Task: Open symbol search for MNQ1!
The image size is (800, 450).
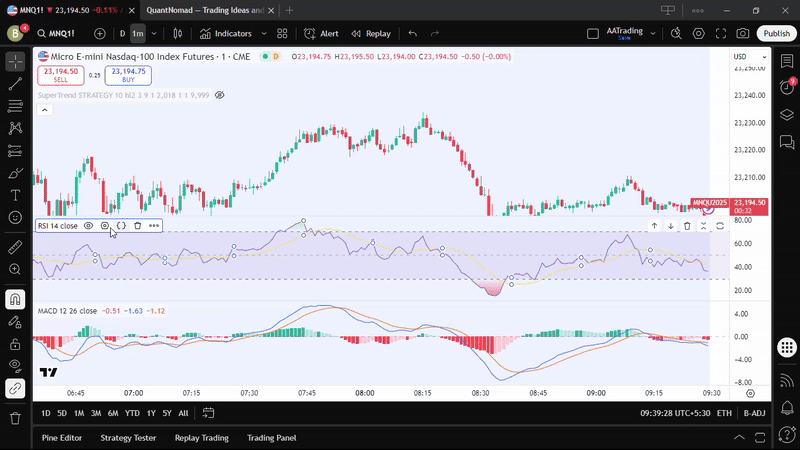Action: point(56,34)
